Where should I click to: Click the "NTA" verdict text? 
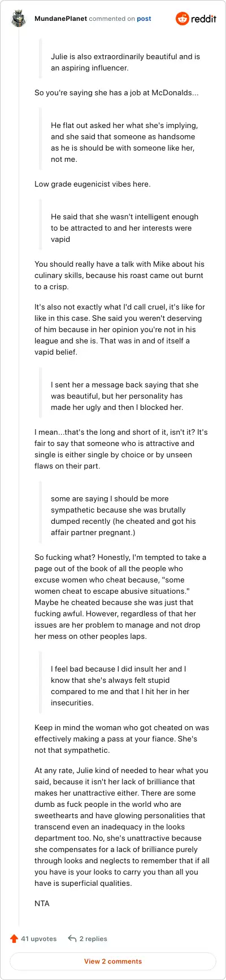(x=42, y=903)
